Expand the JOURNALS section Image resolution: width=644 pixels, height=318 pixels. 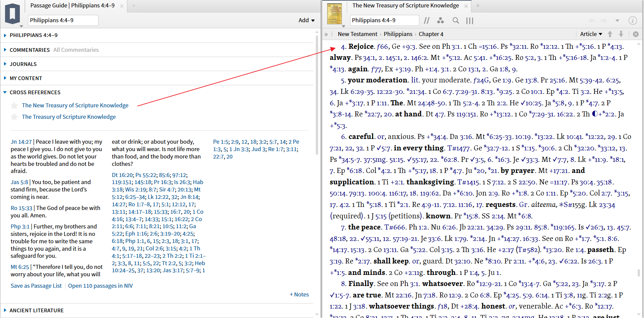[5, 64]
